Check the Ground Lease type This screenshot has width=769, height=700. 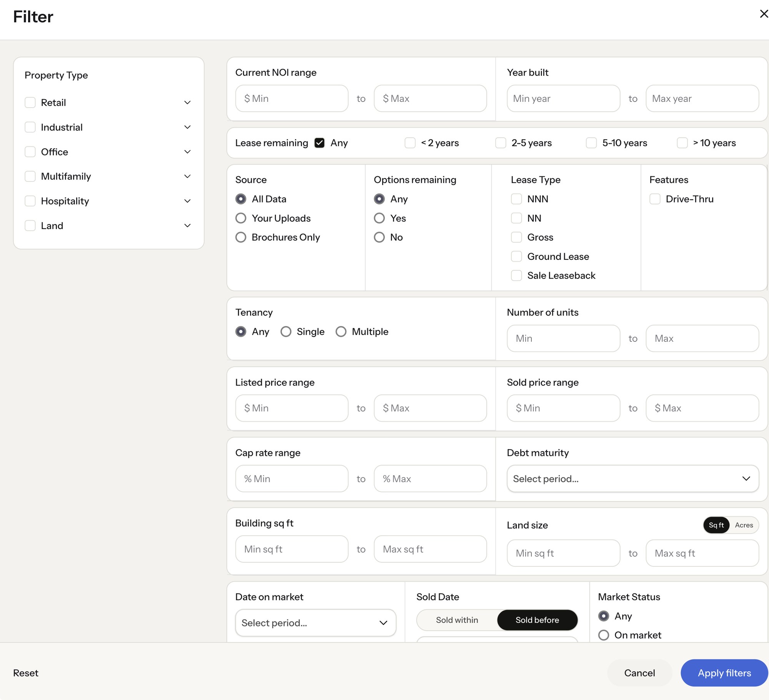[516, 256]
